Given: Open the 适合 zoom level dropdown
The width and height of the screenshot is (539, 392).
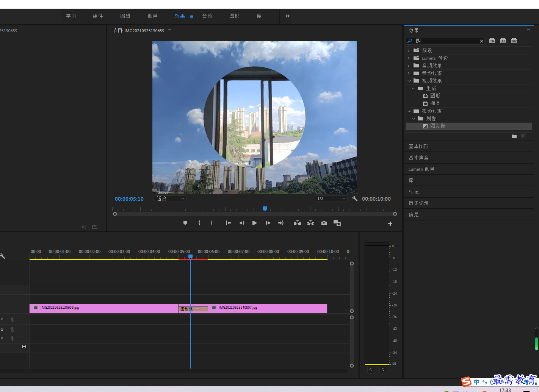Looking at the screenshot, I should 170,198.
